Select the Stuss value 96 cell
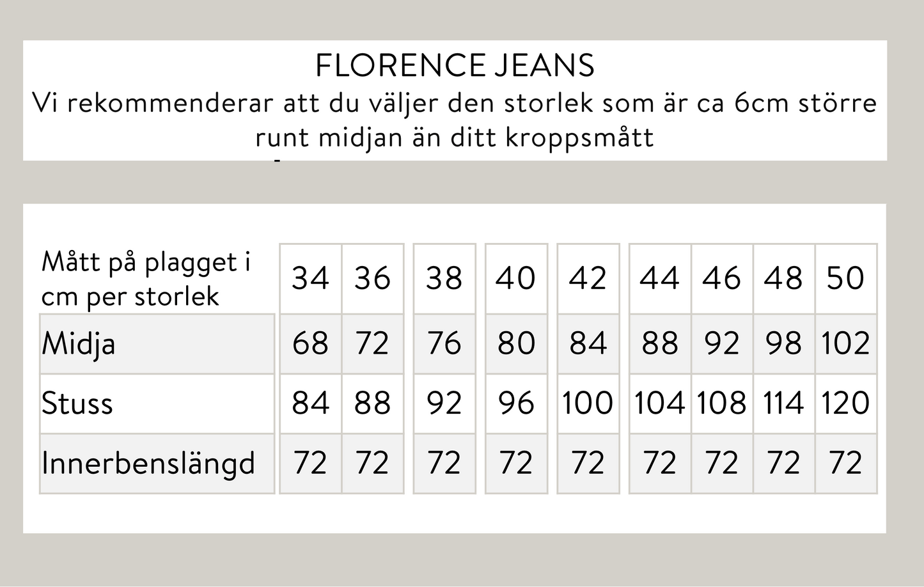Viewport: 924px width, 587px height. pos(516,403)
